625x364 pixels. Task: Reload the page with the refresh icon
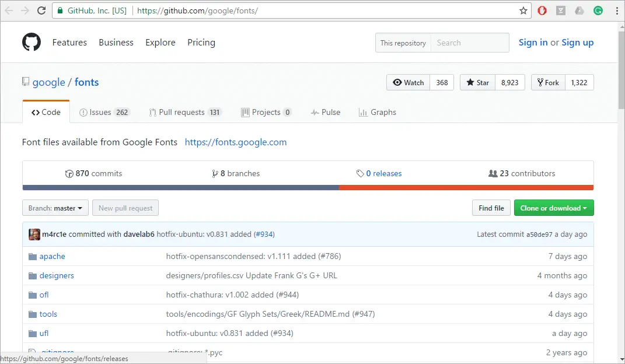pyautogui.click(x=41, y=10)
